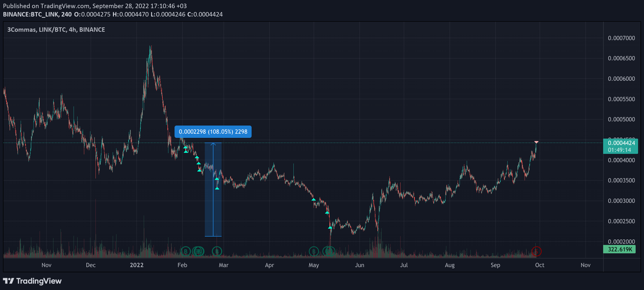Click the measurement label 0.0002298 (108.05%) 2298
644x290 pixels.
(x=213, y=132)
